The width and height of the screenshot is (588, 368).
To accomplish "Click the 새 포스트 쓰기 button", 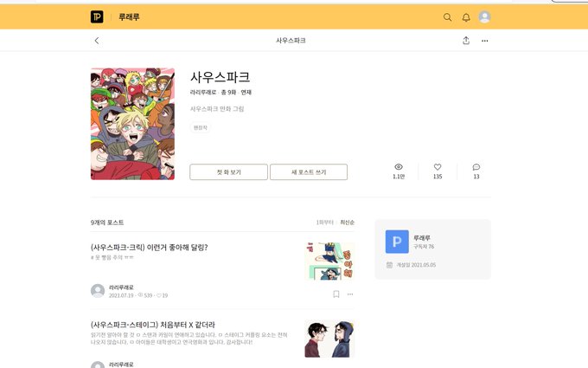I will (309, 172).
